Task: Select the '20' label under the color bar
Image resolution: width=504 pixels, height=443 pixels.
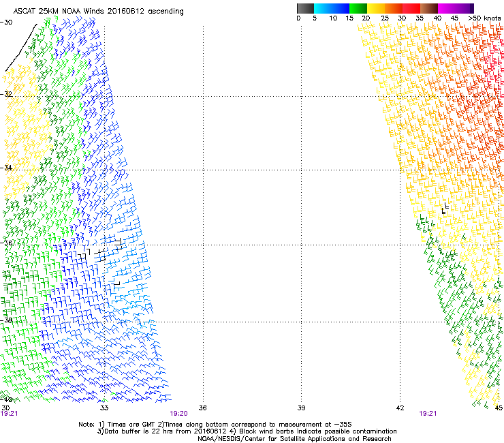Action: (366, 18)
